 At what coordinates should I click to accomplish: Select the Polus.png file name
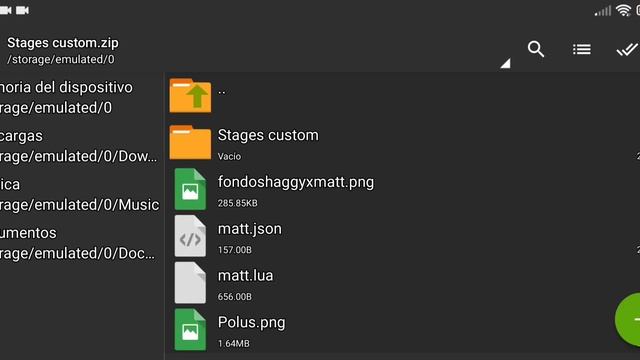251,322
